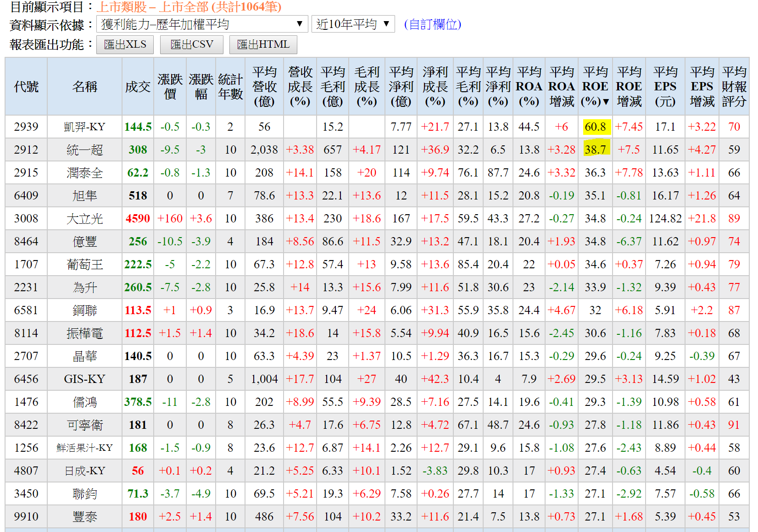This screenshot has width=758, height=532.
Task: Open stock code 2912 link
Action: pos(26,150)
